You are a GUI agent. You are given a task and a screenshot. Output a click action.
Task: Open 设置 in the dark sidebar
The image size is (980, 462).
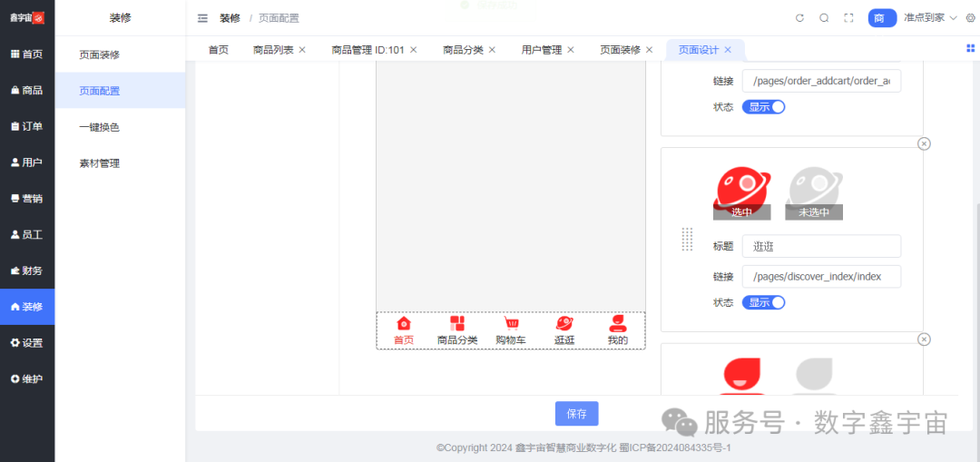tap(27, 343)
